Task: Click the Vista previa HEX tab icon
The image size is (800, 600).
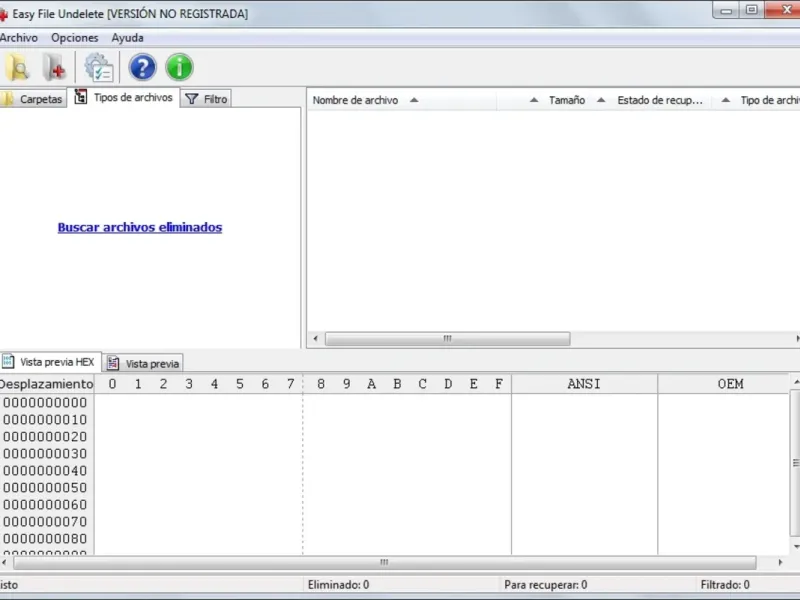Action: (8, 361)
